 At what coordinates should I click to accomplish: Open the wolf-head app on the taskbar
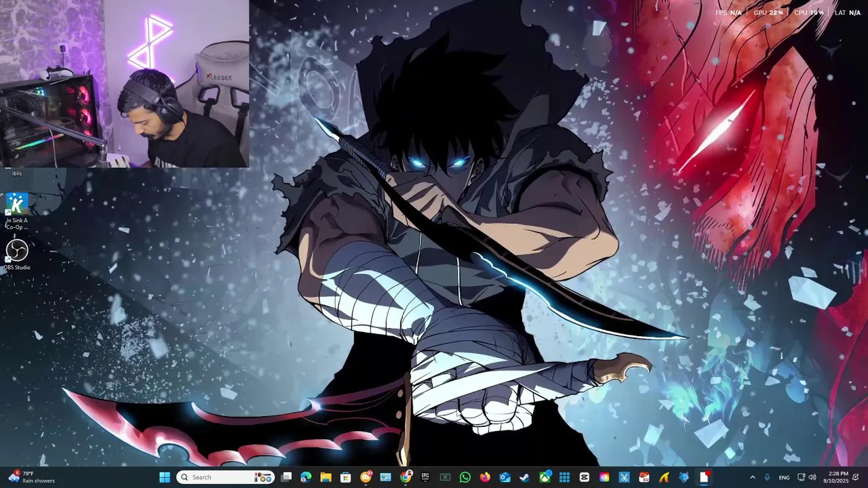(x=684, y=477)
